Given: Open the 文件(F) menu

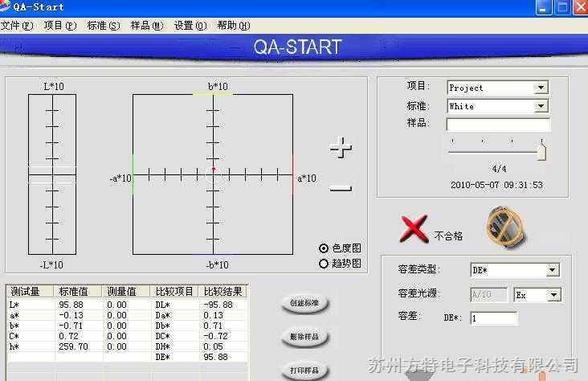Looking at the screenshot, I should pos(17,26).
